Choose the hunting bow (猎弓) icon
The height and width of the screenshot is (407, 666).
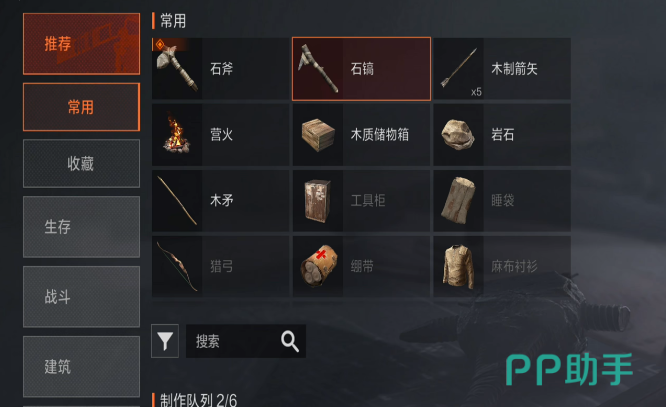point(177,266)
